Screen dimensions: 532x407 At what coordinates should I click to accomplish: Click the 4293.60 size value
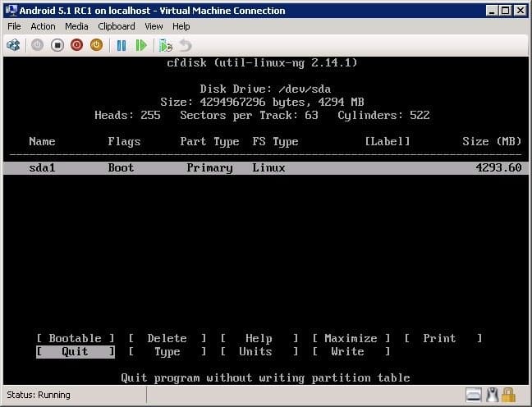498,167
